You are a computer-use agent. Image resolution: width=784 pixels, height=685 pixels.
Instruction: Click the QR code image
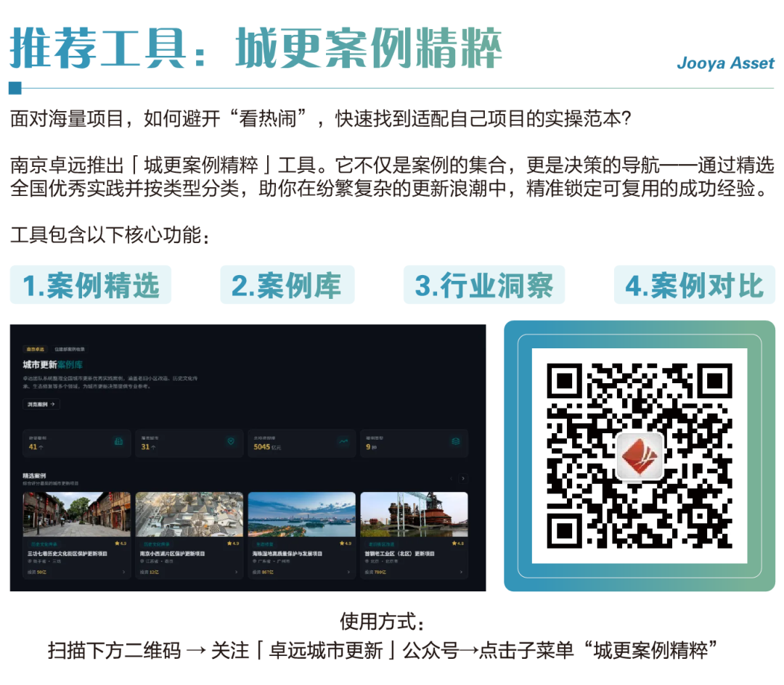pos(640,456)
